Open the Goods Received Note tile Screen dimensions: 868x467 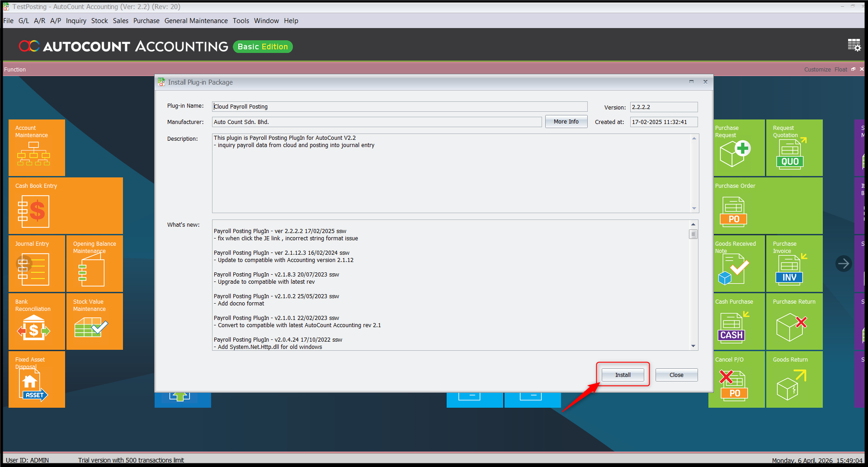click(x=739, y=263)
